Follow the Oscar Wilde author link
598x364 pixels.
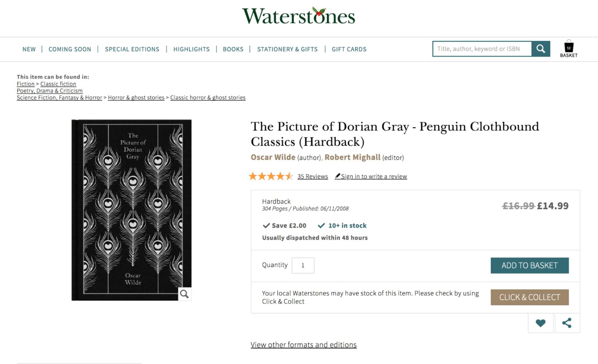[x=273, y=157]
